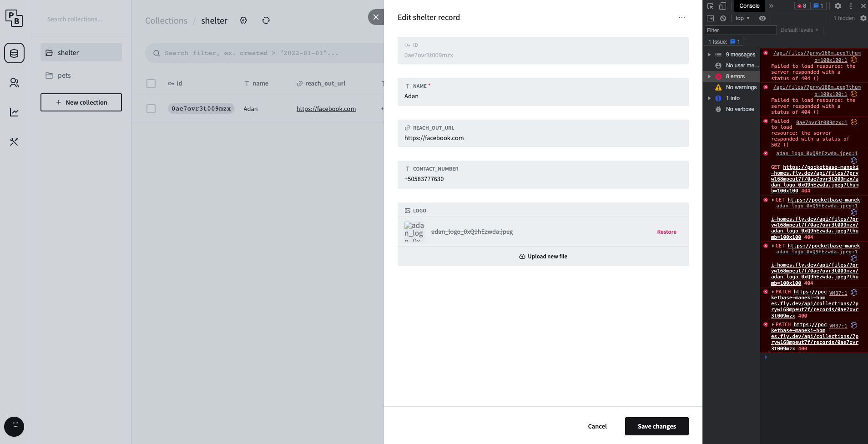Toggle the console sidebar panel icon

(x=710, y=18)
